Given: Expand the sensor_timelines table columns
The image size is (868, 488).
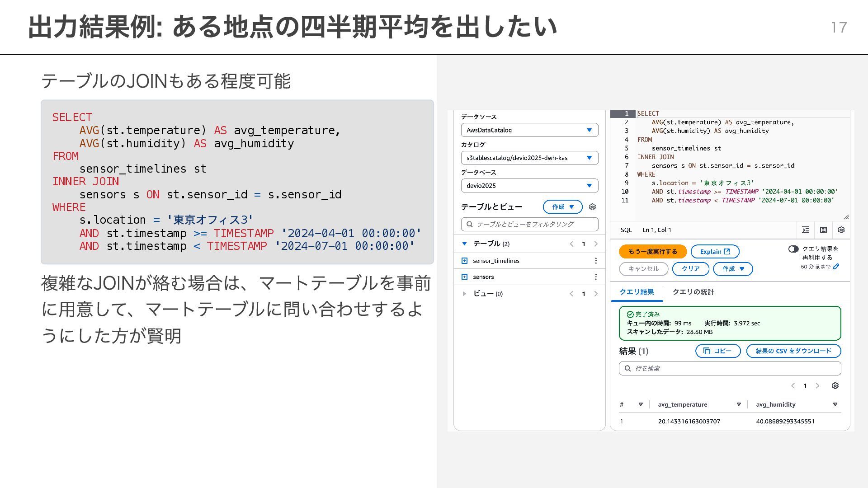Looking at the screenshot, I should tap(464, 261).
